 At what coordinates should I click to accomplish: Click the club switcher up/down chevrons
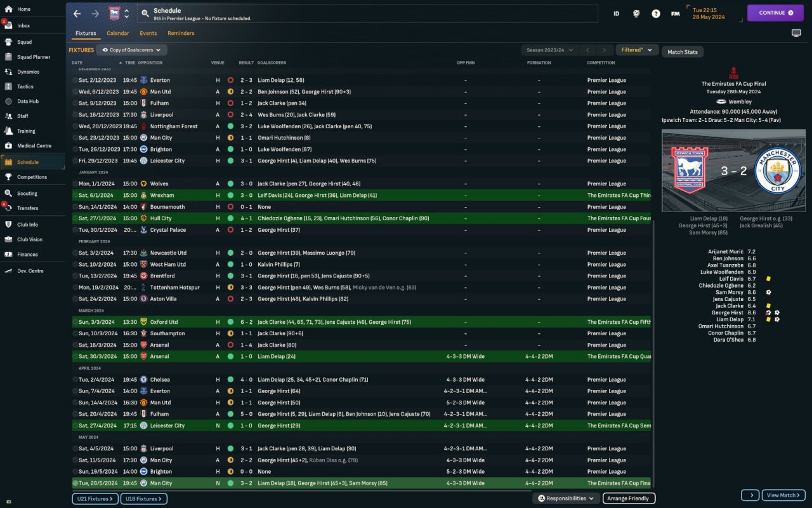coord(127,13)
